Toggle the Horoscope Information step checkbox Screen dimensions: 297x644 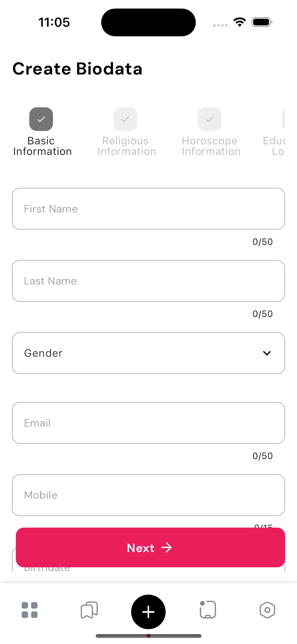pos(210,119)
